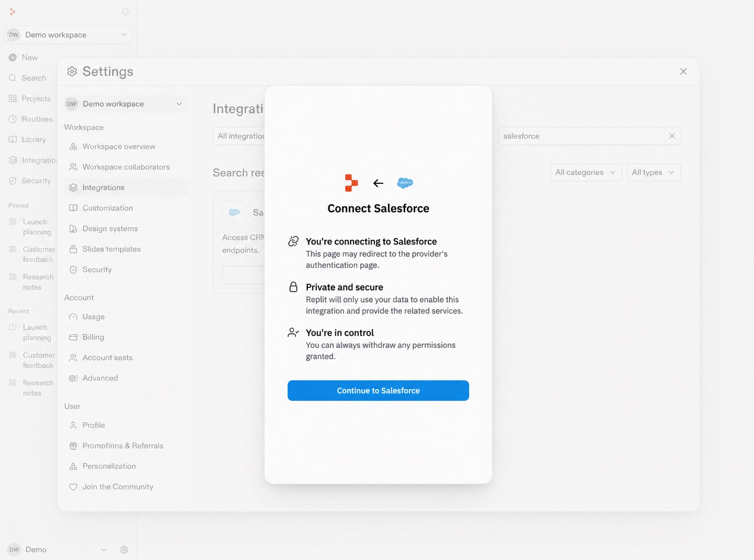754x560 pixels.
Task: Expand Demo workspace selector in Settings
Action: pyautogui.click(x=125, y=104)
